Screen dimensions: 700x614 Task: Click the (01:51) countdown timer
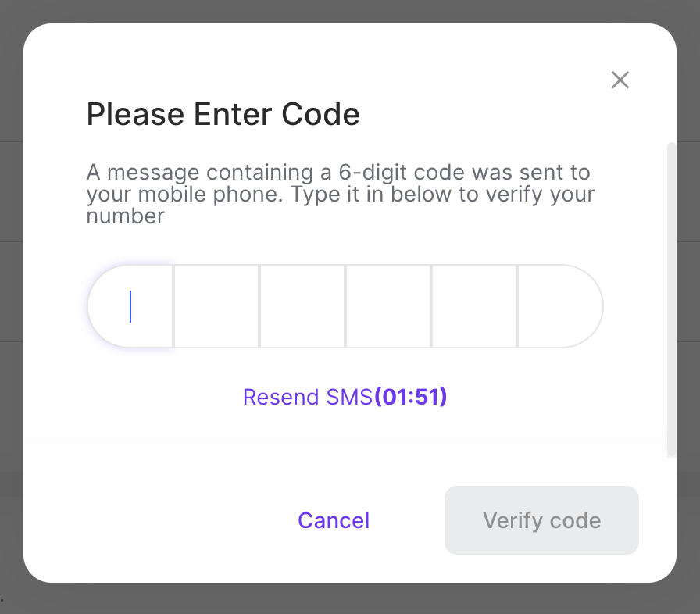tap(411, 397)
